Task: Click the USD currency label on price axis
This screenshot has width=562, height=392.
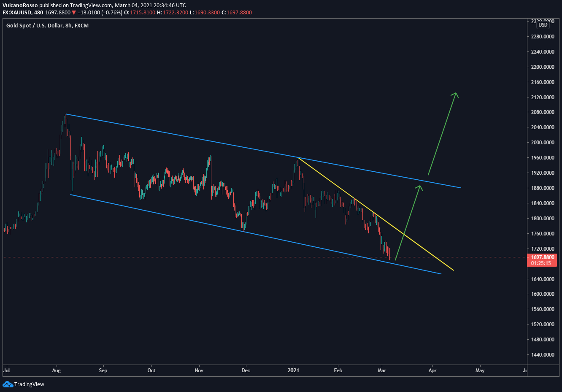Action: 543,25
